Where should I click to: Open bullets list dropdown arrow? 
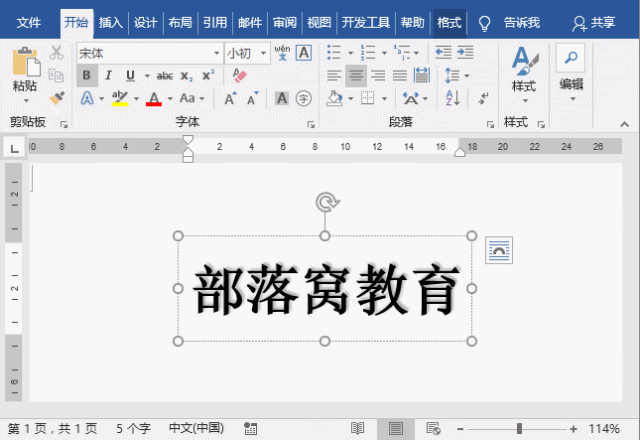point(350,53)
